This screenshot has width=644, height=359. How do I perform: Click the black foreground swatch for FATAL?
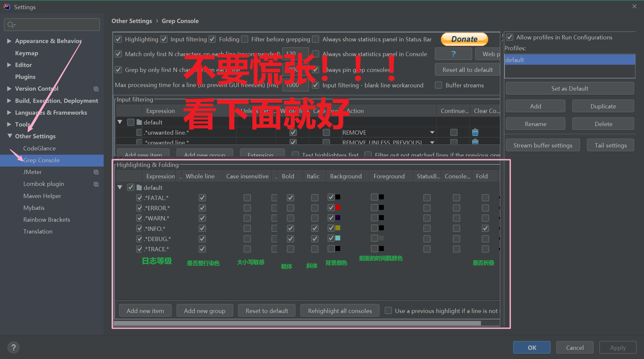tap(382, 197)
